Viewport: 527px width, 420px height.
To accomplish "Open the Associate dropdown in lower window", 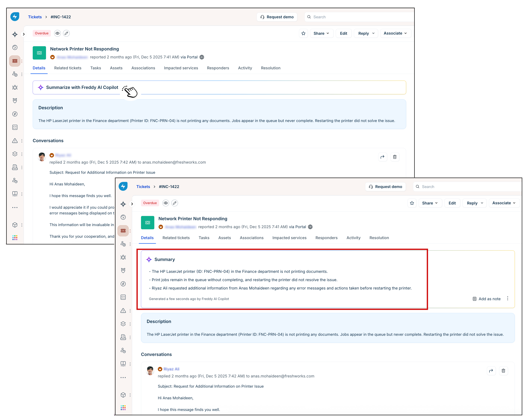I will (x=504, y=203).
